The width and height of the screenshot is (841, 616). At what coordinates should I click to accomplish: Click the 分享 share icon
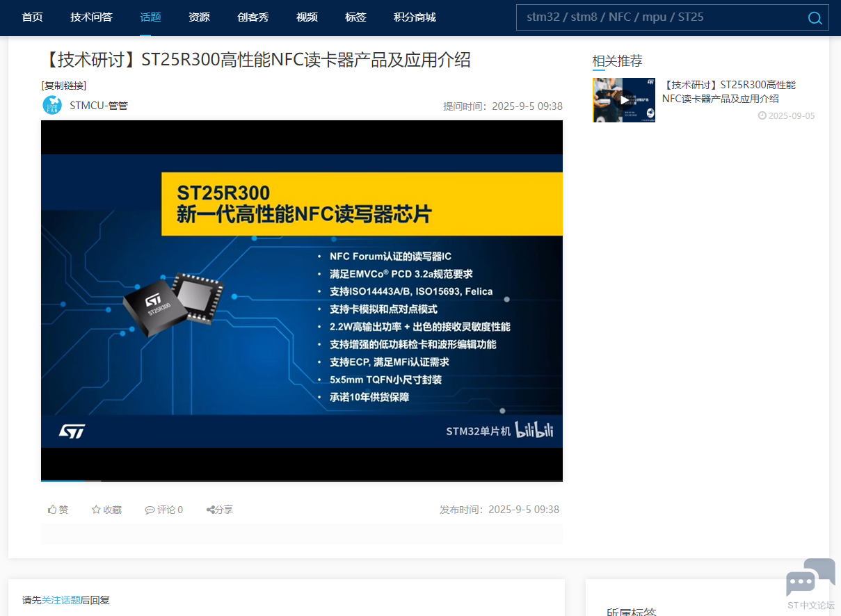pyautogui.click(x=210, y=510)
